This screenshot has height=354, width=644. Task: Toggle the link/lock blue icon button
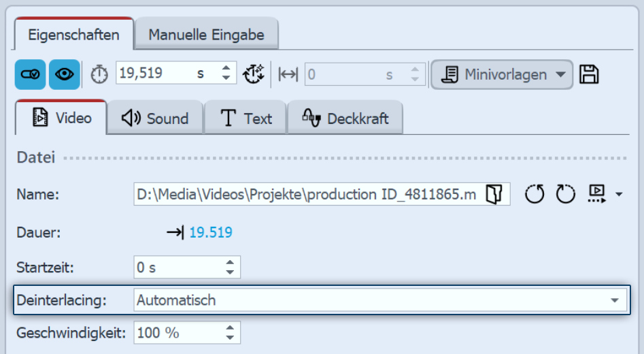click(31, 74)
